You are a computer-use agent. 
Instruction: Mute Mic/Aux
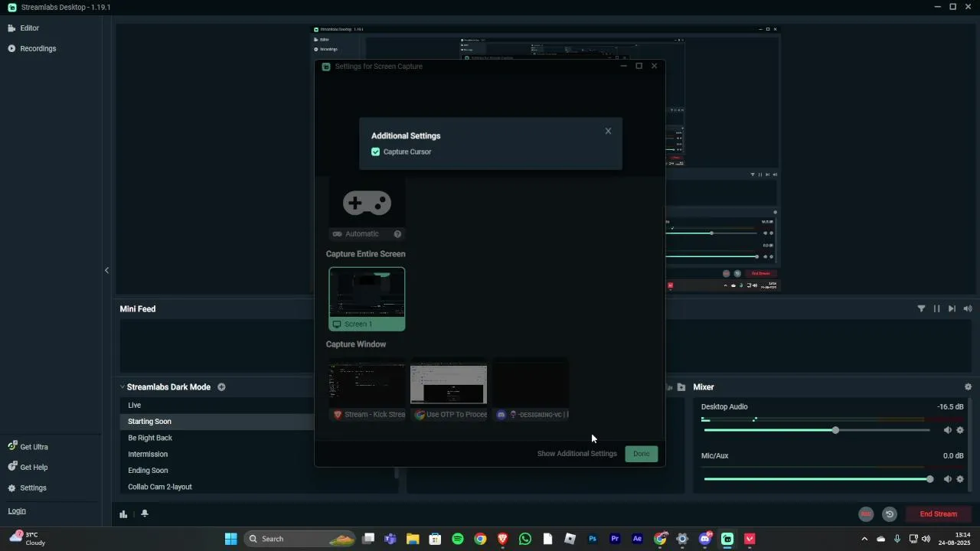[x=947, y=480]
